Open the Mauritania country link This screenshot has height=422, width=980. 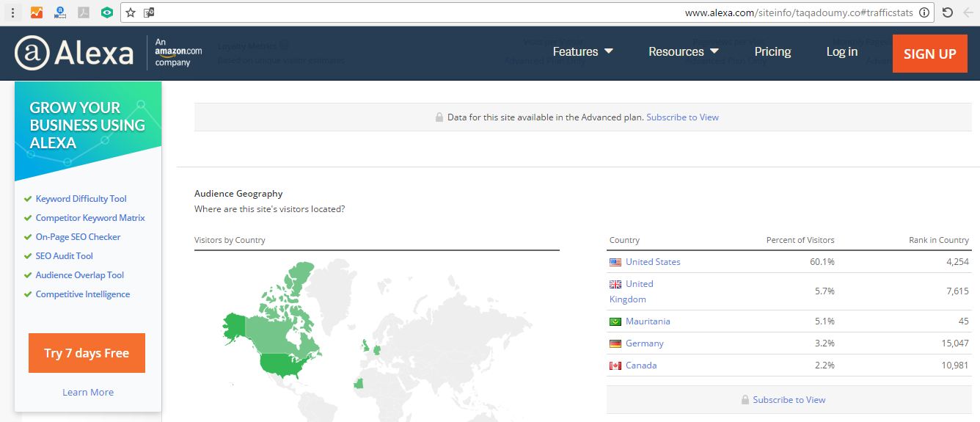(648, 321)
